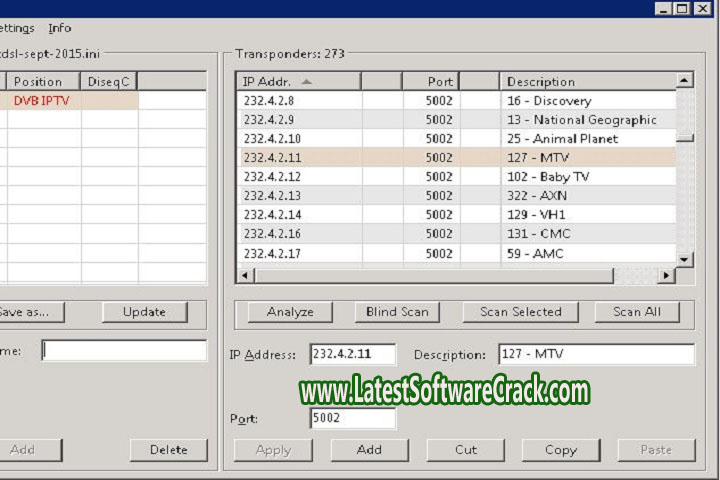The width and height of the screenshot is (720, 480).
Task: Click the Copy button
Action: (560, 450)
